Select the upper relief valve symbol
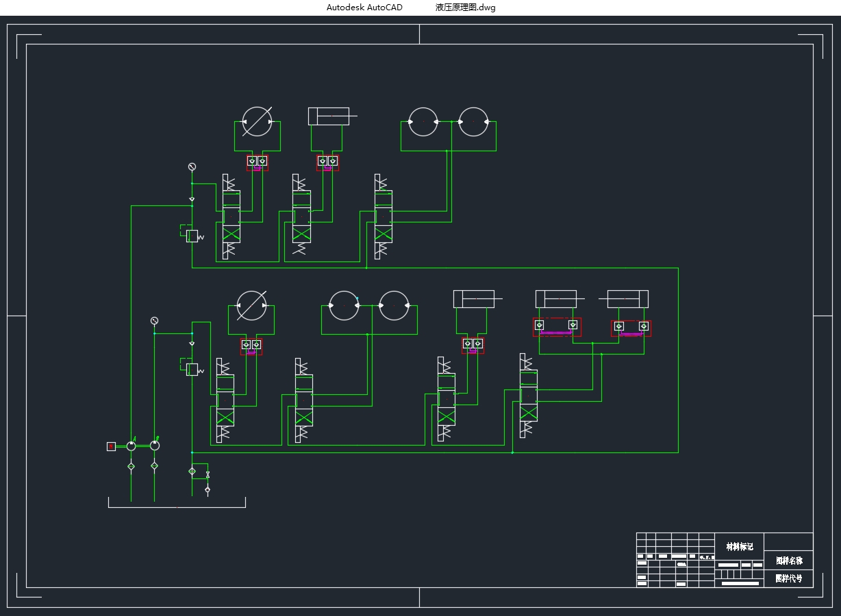 point(192,236)
